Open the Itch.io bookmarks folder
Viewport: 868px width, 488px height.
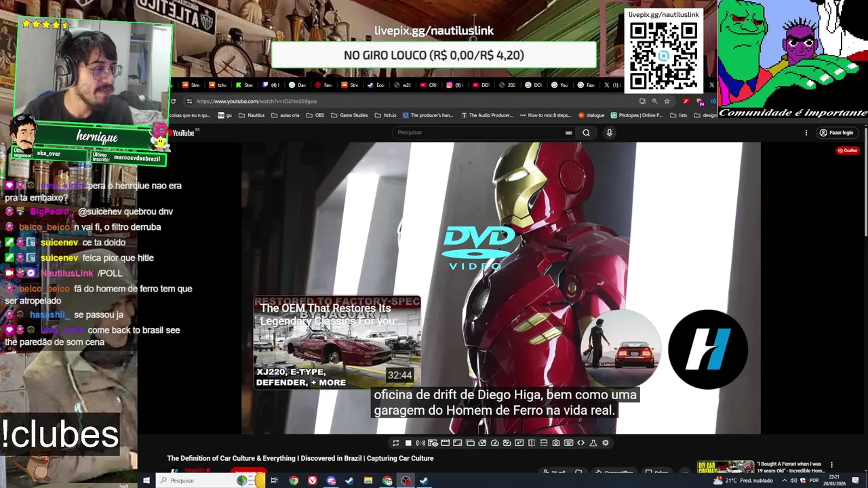pyautogui.click(x=384, y=115)
